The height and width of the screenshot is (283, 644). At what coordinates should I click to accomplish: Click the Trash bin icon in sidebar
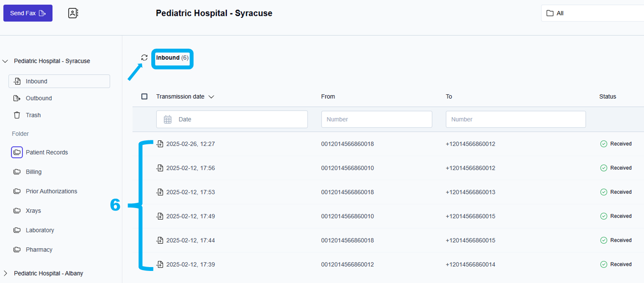[17, 115]
